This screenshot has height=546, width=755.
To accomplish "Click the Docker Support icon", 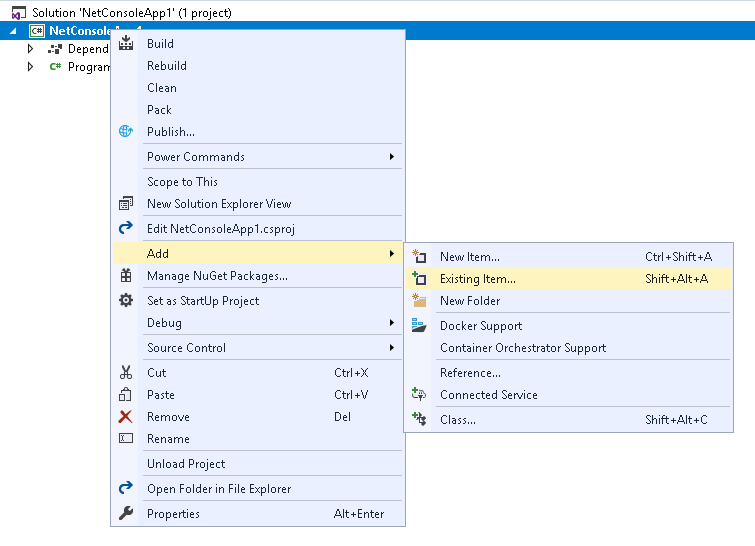I will pos(419,326).
